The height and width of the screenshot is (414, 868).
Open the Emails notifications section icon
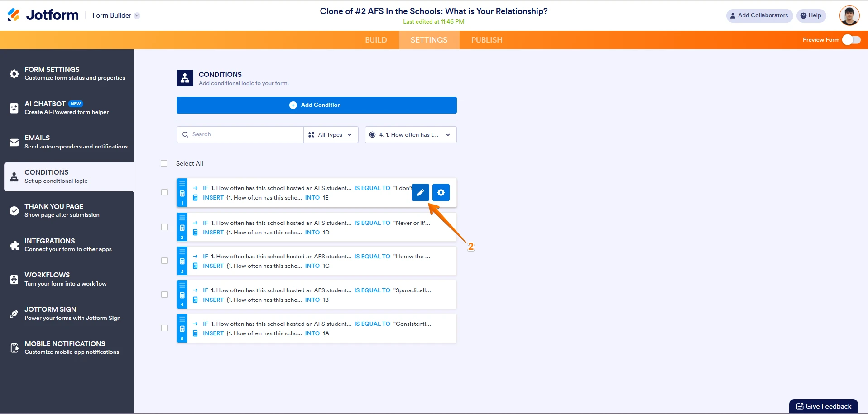14,142
